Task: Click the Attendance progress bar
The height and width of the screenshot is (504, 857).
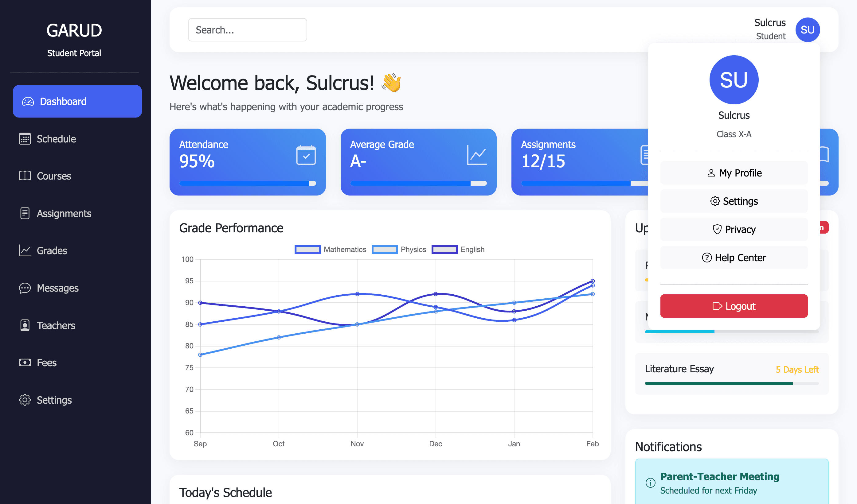Action: tap(248, 184)
